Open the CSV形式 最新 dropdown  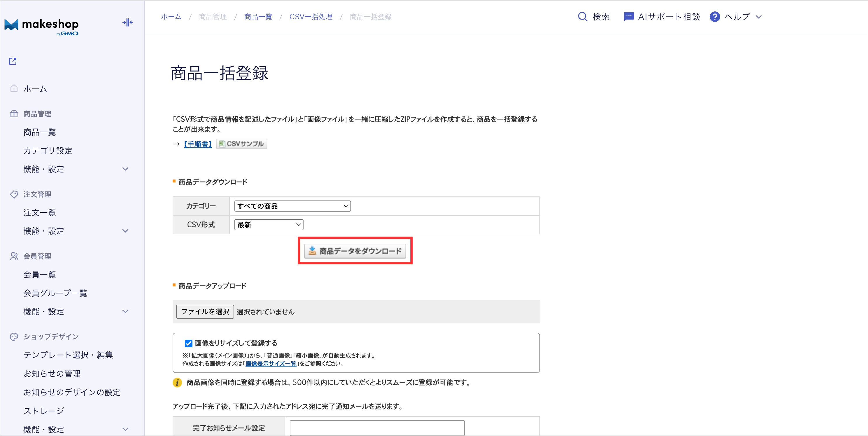pyautogui.click(x=269, y=225)
